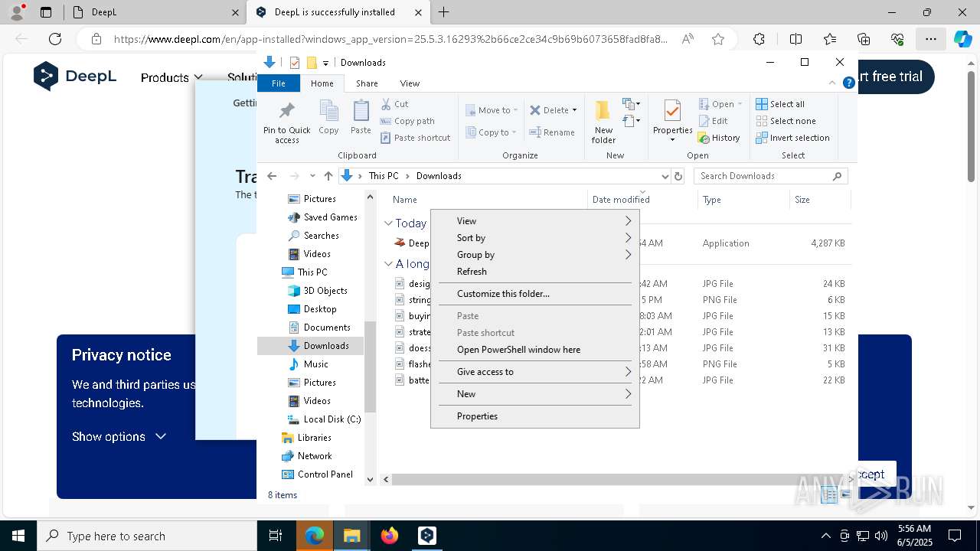
Task: Switch to the Share ribbon tab
Action: (367, 83)
